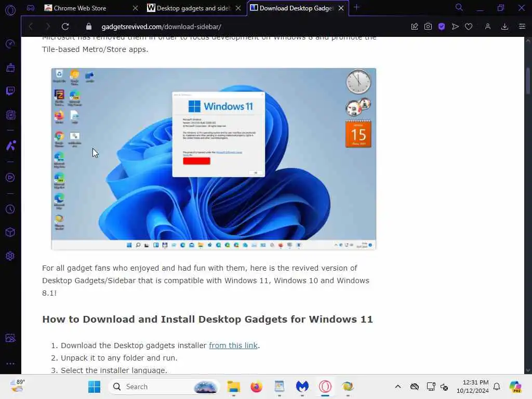This screenshot has height=399, width=532.
Task: Open Malwarebytes from the taskbar
Action: click(302, 387)
